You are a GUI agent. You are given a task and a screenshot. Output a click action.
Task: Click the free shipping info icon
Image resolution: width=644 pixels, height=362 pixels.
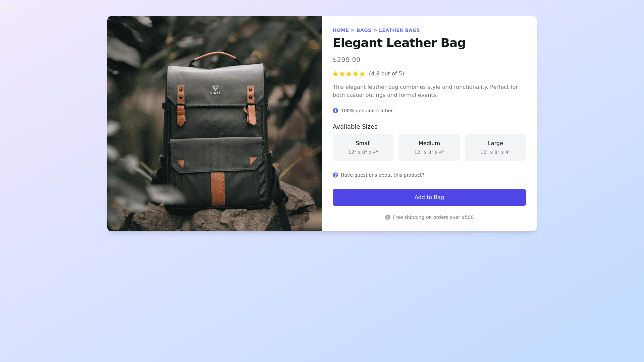point(388,217)
